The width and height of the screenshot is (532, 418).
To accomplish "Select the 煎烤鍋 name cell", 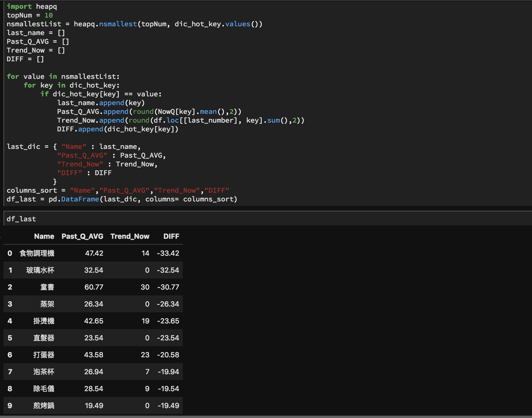I will coord(44,405).
